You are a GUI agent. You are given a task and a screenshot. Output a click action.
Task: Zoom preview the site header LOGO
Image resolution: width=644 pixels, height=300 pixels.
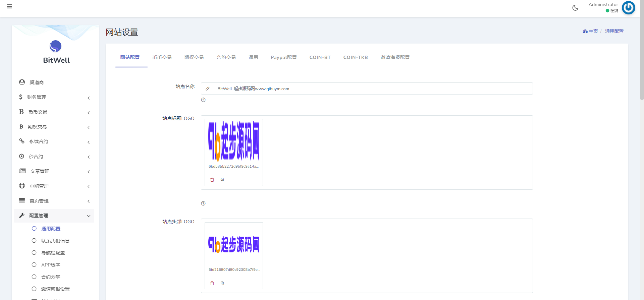[x=222, y=283]
